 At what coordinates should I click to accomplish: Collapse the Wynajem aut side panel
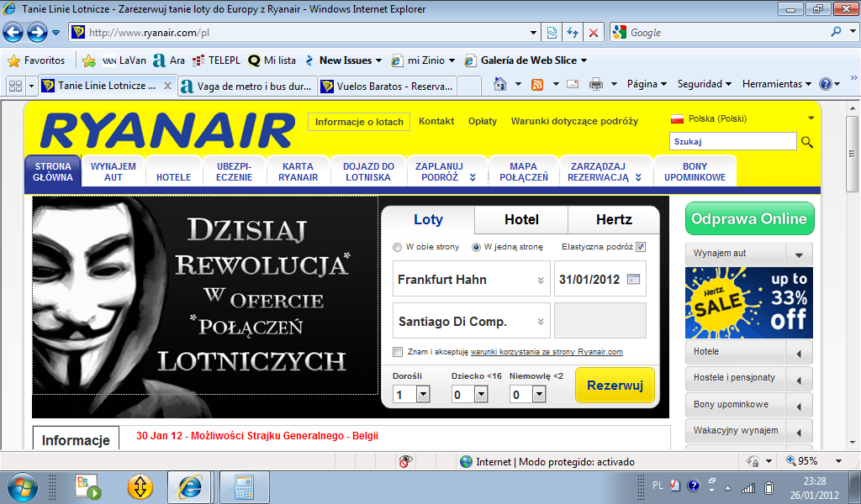(x=799, y=255)
